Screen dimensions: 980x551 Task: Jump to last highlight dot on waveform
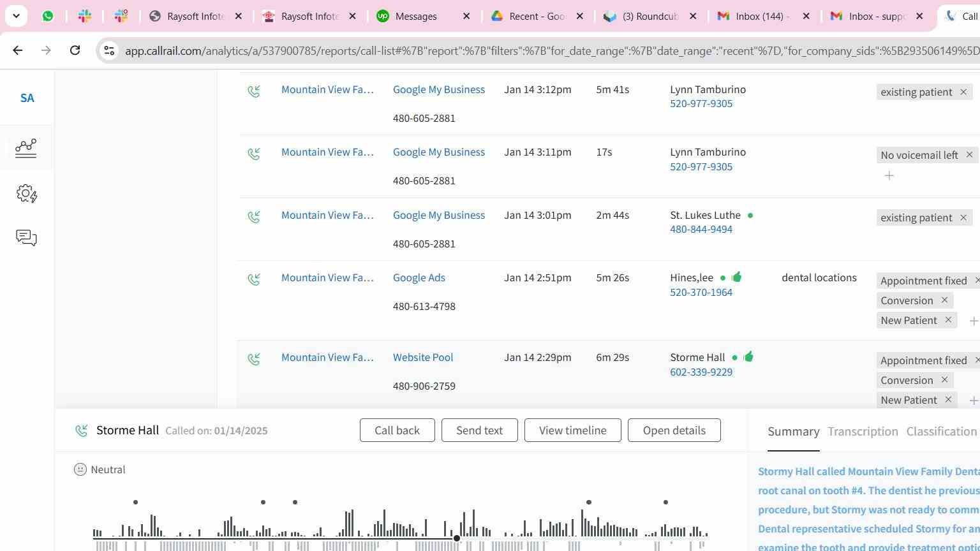click(x=665, y=503)
